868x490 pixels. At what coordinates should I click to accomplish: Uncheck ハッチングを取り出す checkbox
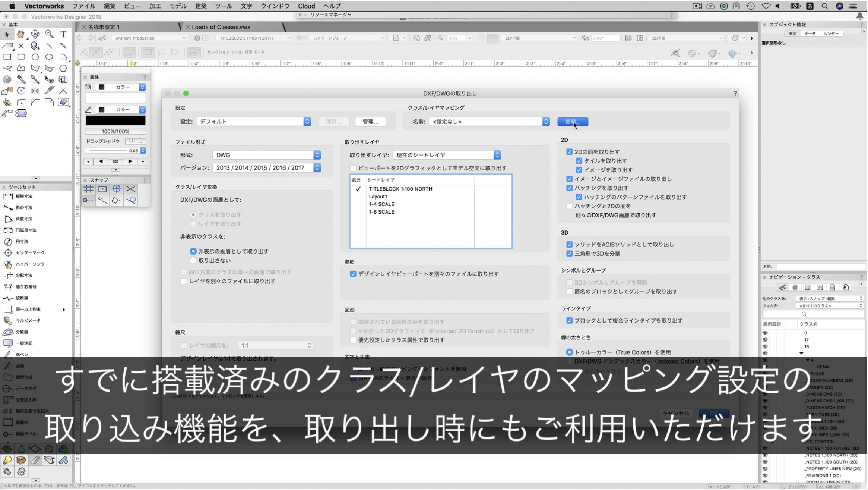click(x=570, y=188)
